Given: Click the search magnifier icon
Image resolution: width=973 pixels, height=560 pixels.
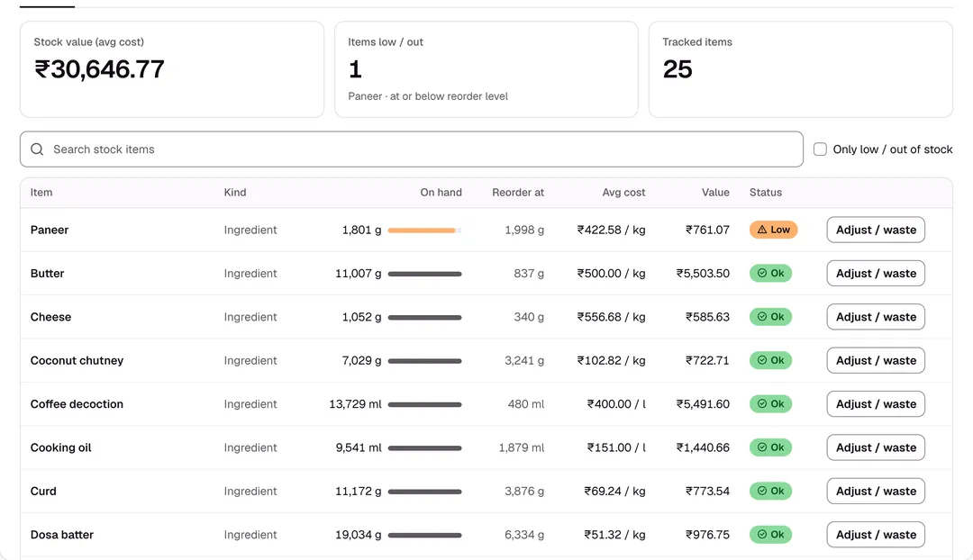Looking at the screenshot, I should (37, 149).
